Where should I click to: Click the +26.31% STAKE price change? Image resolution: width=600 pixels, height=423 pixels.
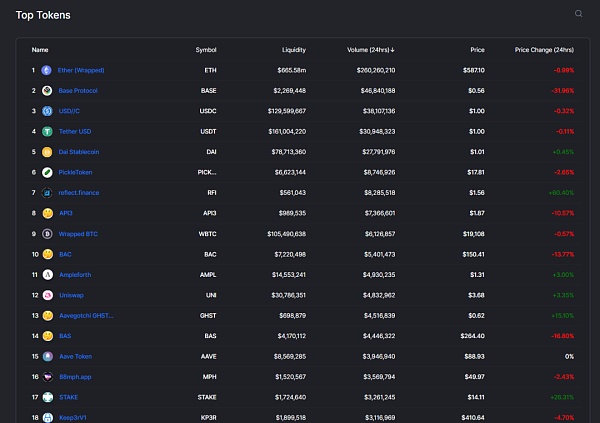point(562,397)
